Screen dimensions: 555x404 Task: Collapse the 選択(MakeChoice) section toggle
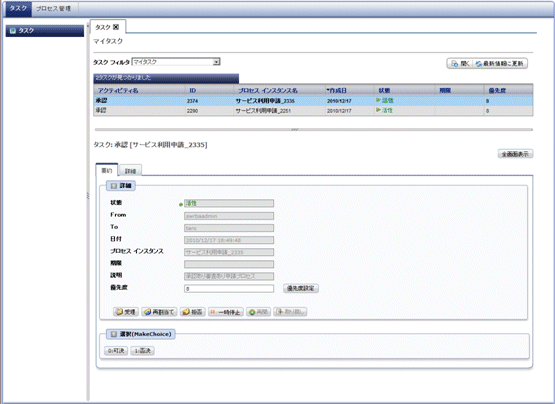[114, 334]
